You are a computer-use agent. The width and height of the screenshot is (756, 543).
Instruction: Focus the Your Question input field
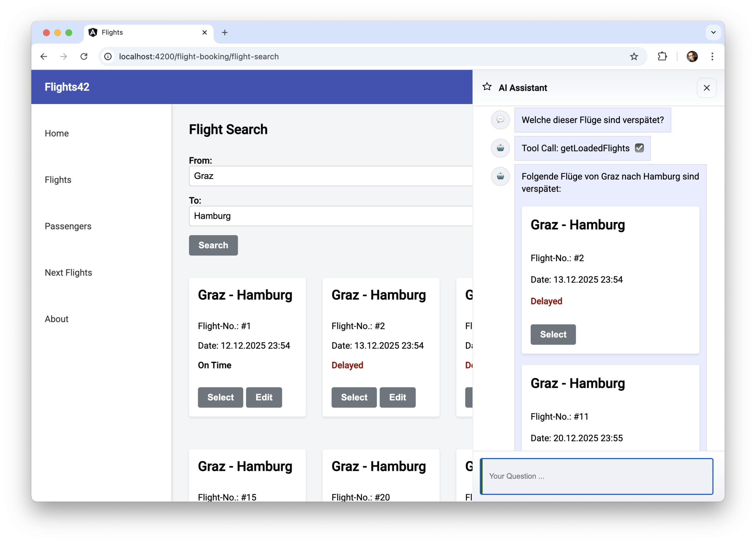[x=596, y=476]
